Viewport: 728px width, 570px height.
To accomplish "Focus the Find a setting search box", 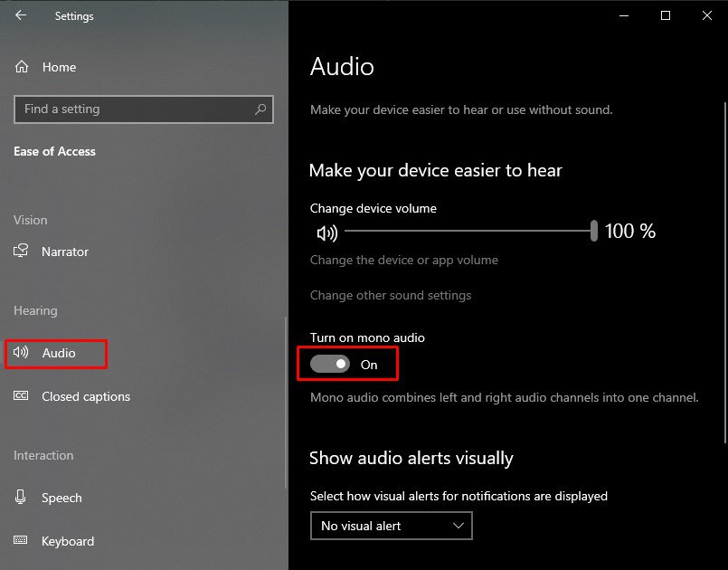I will pyautogui.click(x=144, y=109).
